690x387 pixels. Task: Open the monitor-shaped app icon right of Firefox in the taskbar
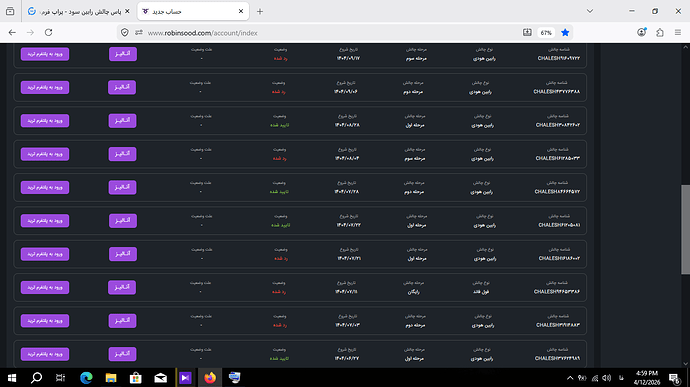(x=235, y=378)
